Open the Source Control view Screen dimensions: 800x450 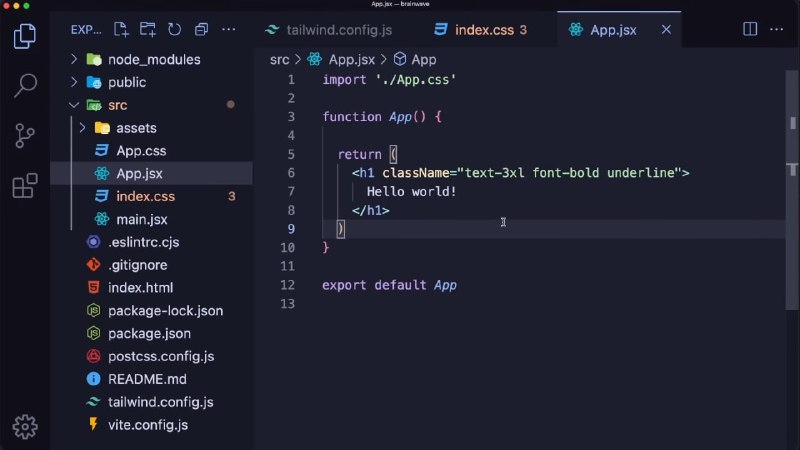coord(24,136)
